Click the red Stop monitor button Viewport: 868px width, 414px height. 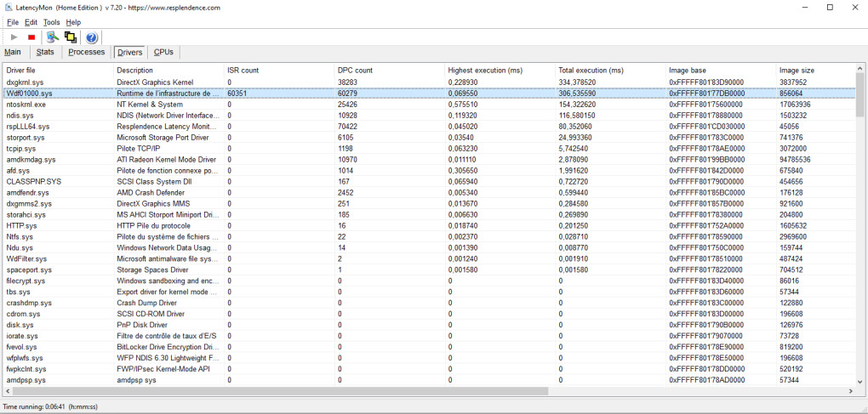[31, 37]
